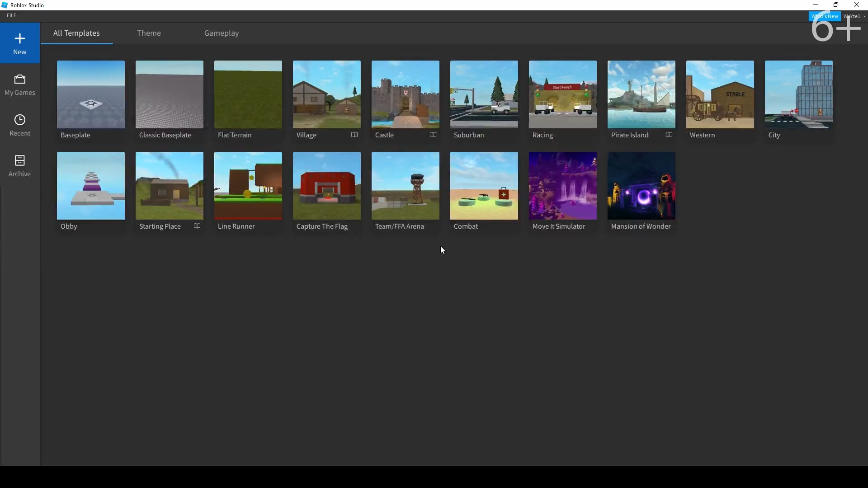The width and height of the screenshot is (868, 488).
Task: Click the Racing text label
Action: 542,135
